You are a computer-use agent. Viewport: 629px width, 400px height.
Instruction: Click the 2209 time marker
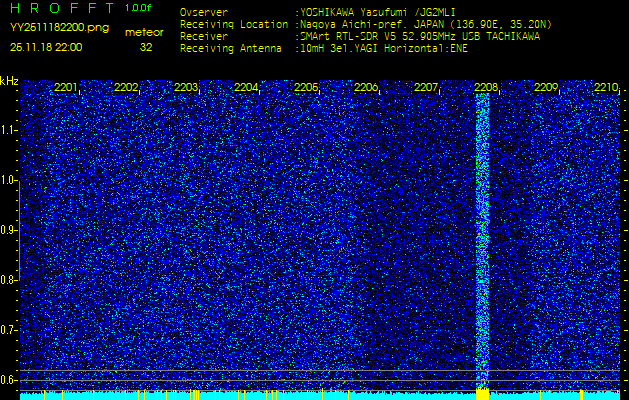click(x=546, y=87)
